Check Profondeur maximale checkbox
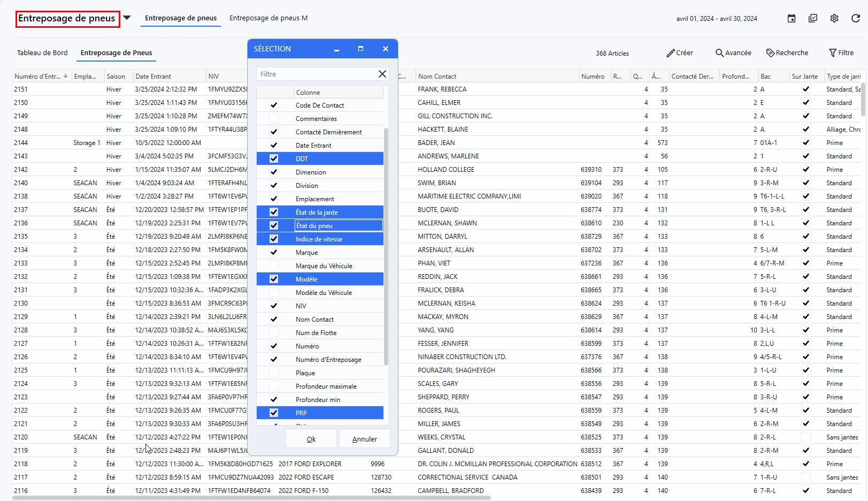 (x=274, y=386)
